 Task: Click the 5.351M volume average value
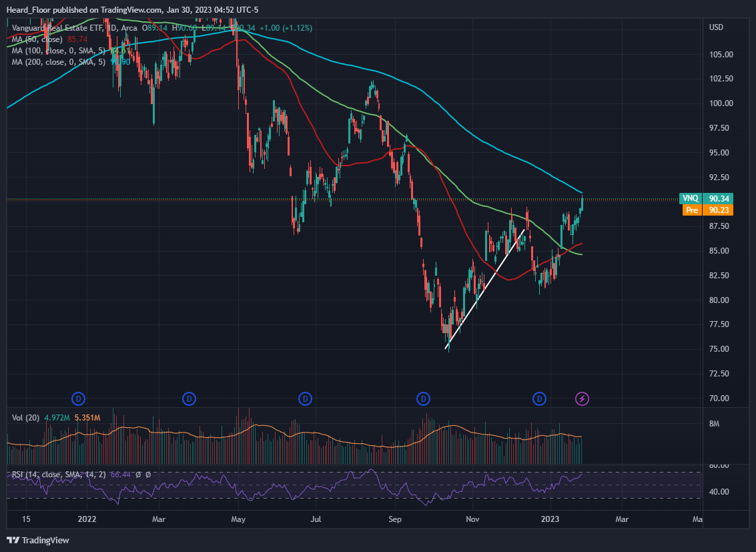point(87,417)
